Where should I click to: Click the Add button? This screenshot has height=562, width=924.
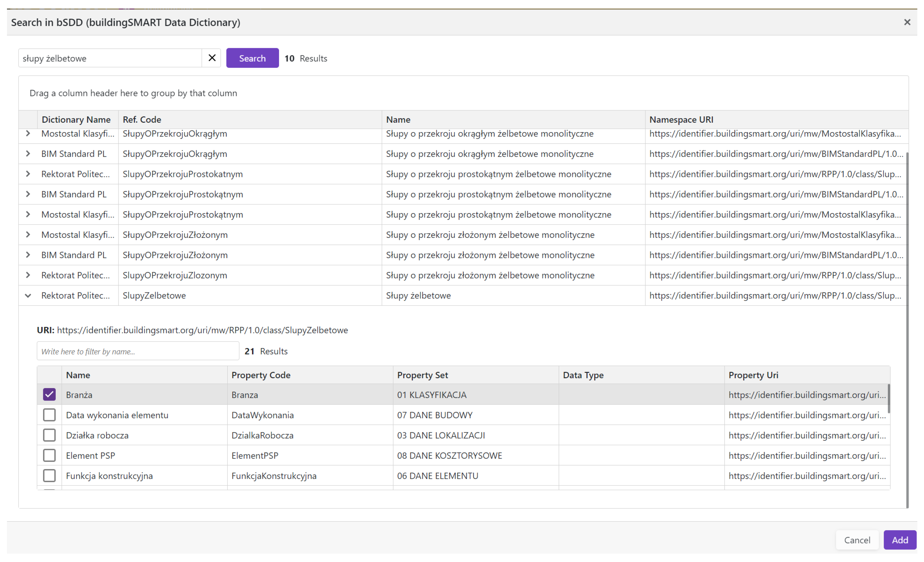coord(899,540)
